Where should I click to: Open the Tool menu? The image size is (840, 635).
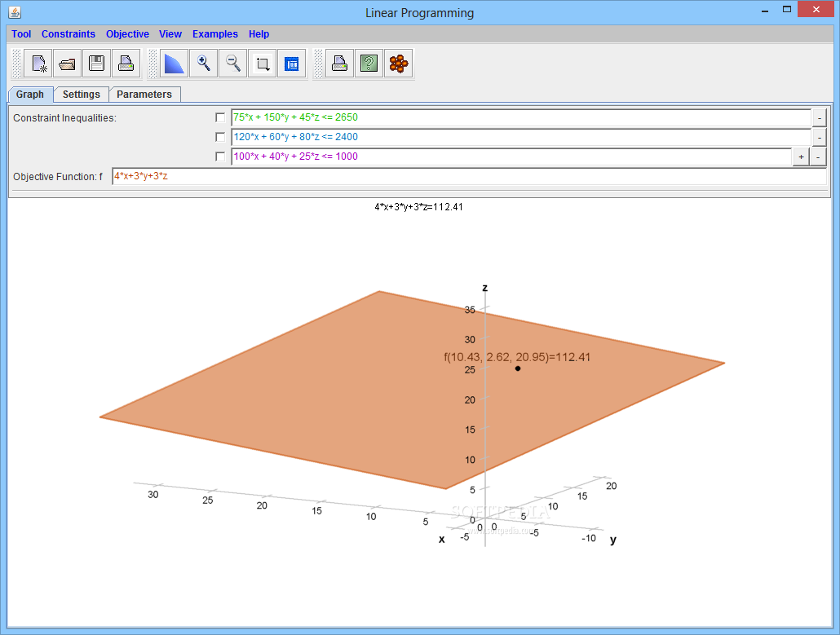[x=21, y=33]
